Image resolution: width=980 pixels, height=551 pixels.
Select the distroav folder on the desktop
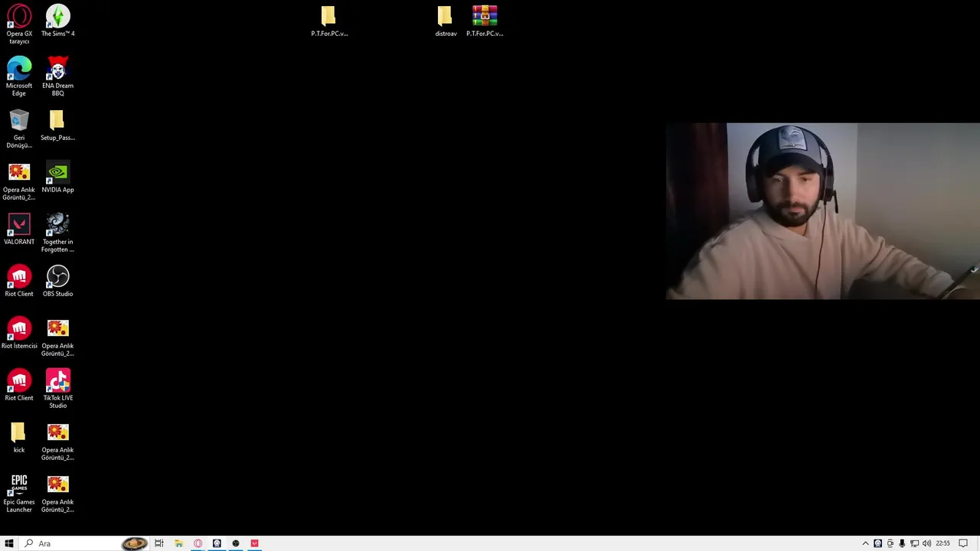tap(446, 21)
